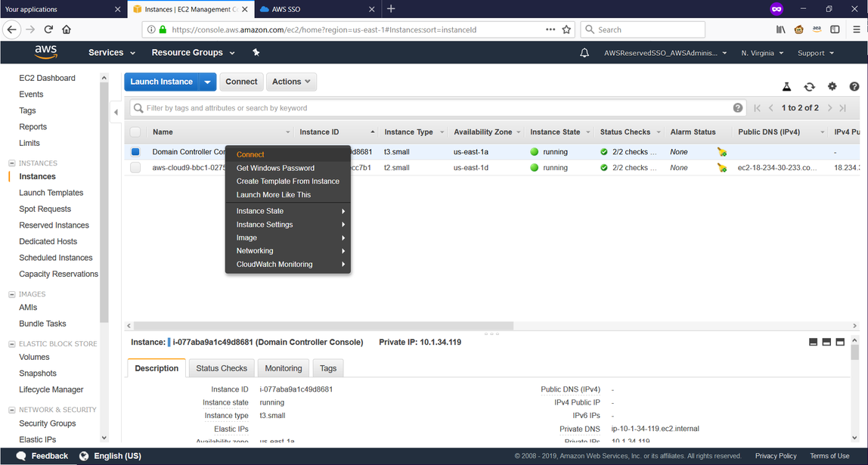Click the pin shortcut icon in AWS header
Screen dimensions: 868x465
point(256,53)
